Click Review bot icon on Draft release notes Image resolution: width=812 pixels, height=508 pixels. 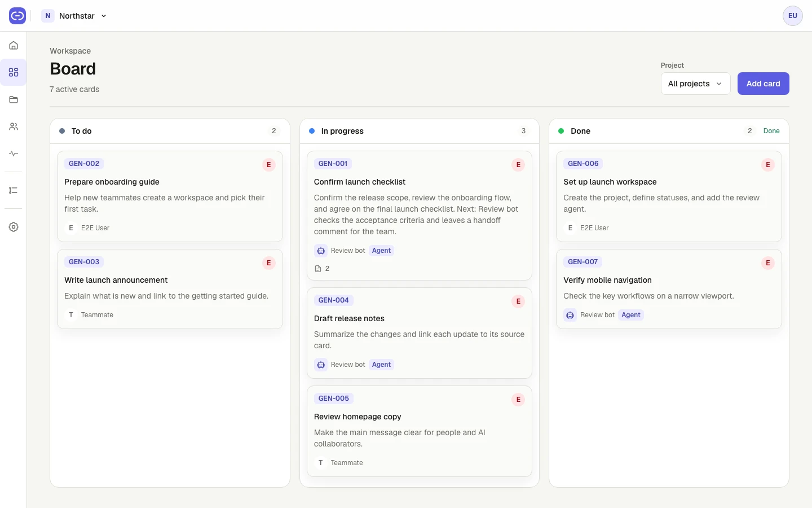tap(321, 365)
